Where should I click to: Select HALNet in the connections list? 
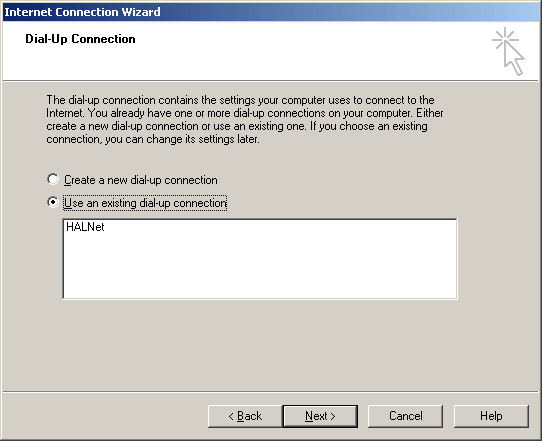(85, 227)
